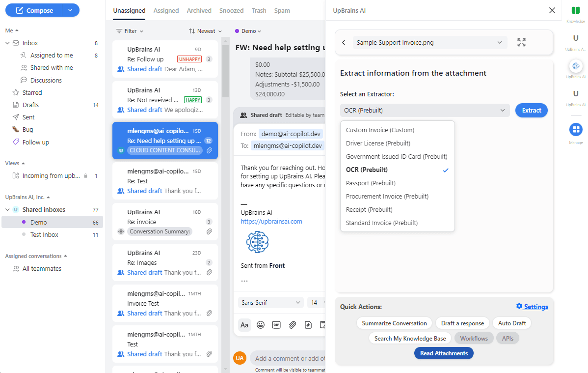The height and width of the screenshot is (373, 588).
Task: Open the emoji picker icon
Action: [x=261, y=325]
